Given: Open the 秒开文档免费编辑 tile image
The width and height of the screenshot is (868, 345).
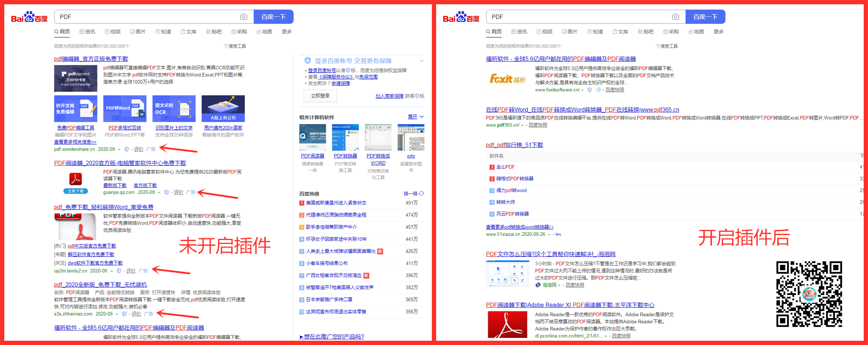Looking at the screenshot, I should click(76, 109).
